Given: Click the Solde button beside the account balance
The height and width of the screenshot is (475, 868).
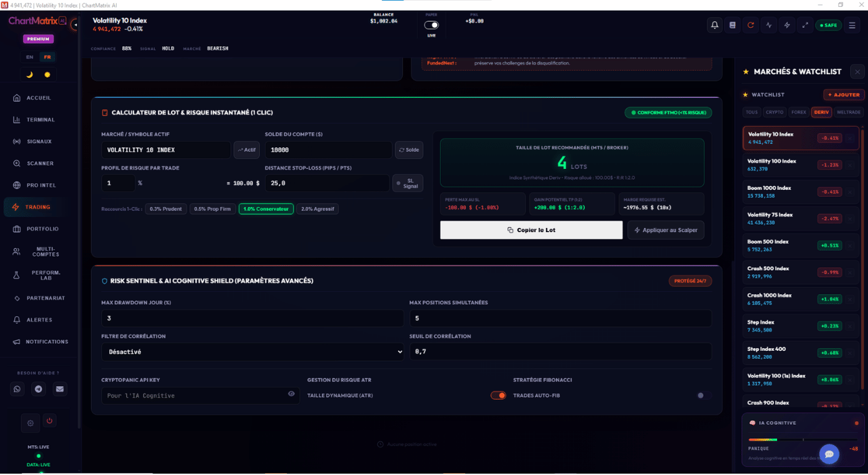Looking at the screenshot, I should point(408,150).
